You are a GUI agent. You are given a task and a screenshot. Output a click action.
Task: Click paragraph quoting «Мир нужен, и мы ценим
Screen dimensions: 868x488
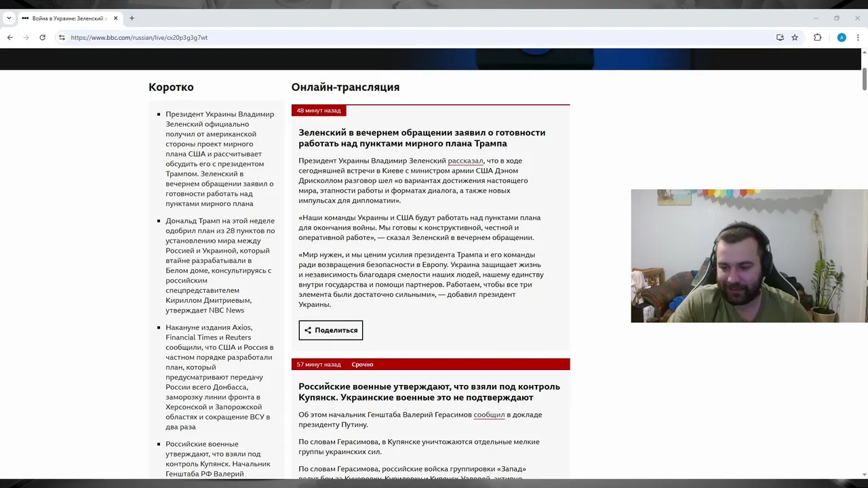[x=421, y=279]
